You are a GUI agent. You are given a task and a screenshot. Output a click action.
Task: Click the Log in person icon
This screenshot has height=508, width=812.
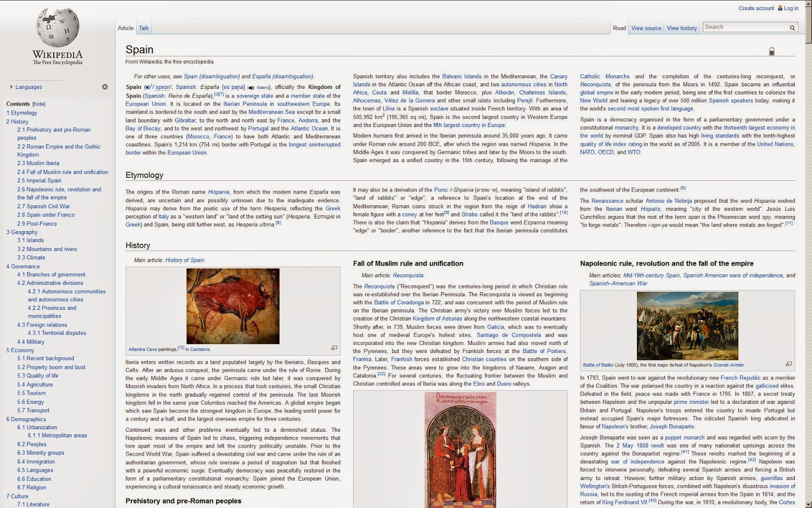[780, 8]
